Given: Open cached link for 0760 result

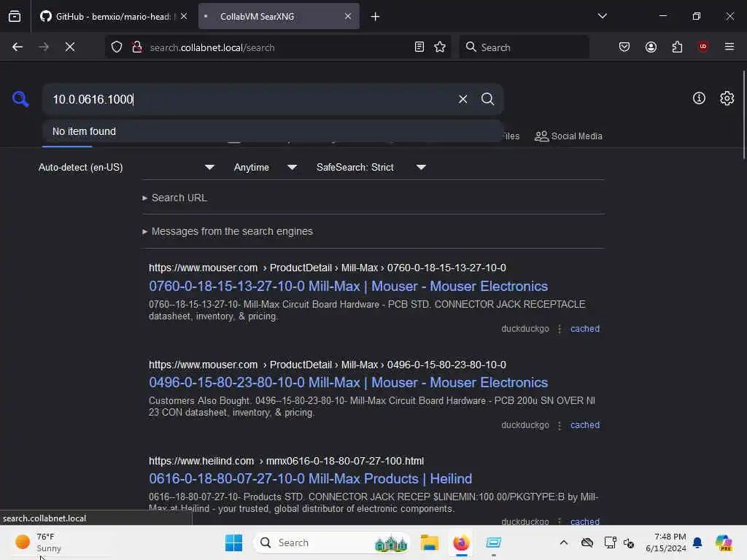Looking at the screenshot, I should [584, 329].
